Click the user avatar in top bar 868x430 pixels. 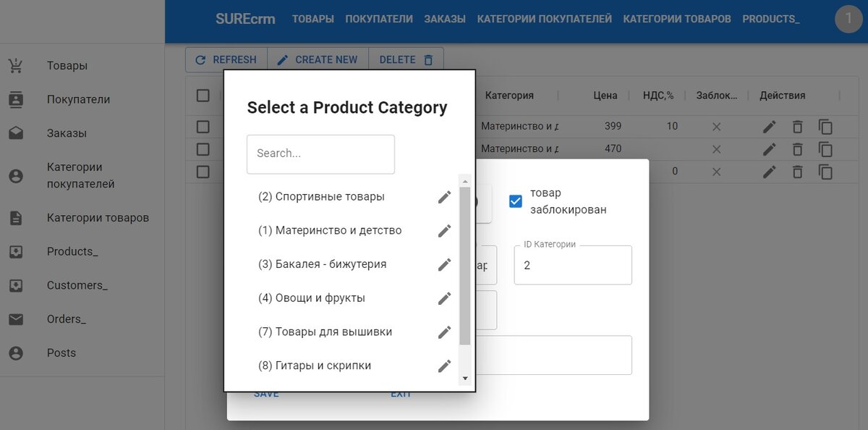pyautogui.click(x=848, y=19)
